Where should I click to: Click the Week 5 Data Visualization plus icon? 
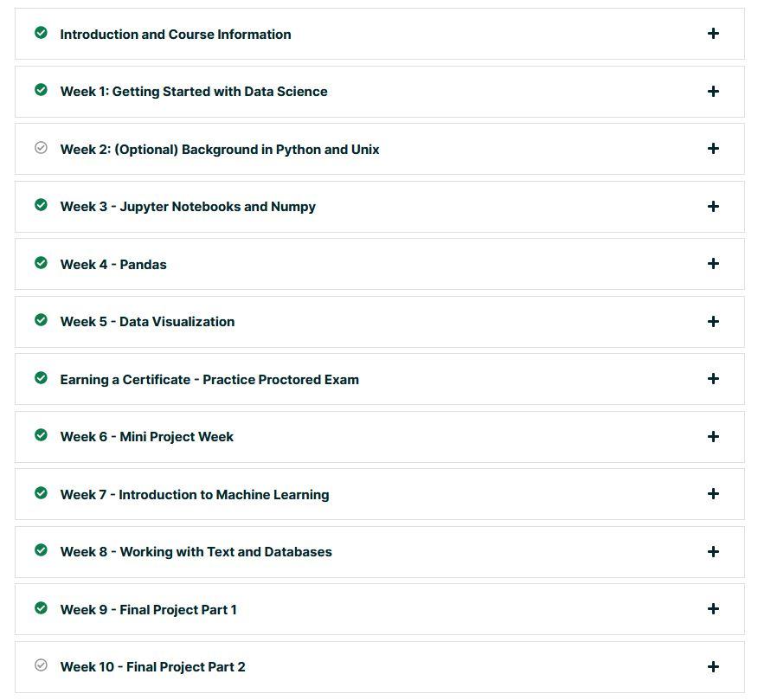coord(713,322)
